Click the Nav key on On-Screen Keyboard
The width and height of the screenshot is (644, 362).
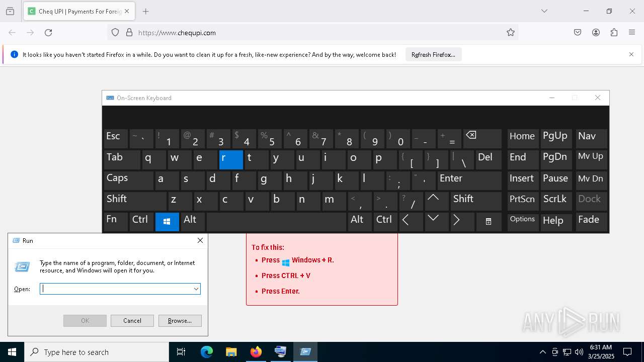(591, 139)
